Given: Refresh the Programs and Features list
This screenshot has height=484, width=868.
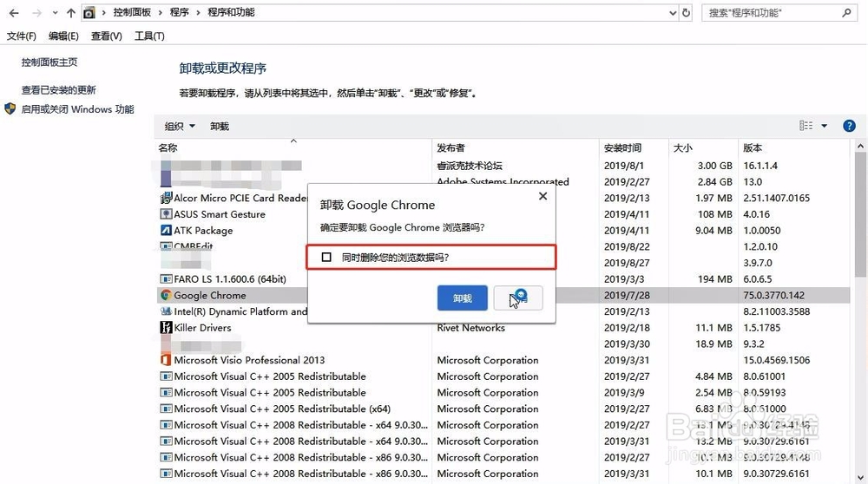Looking at the screenshot, I should coord(687,13).
